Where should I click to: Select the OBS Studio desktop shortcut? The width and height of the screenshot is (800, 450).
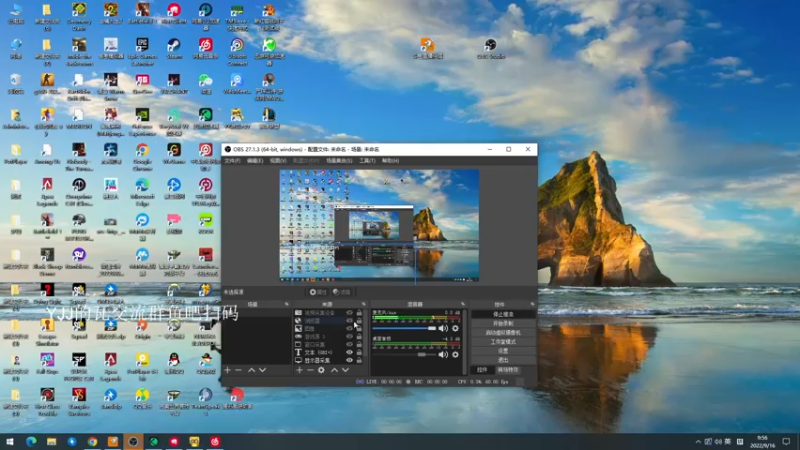click(490, 48)
